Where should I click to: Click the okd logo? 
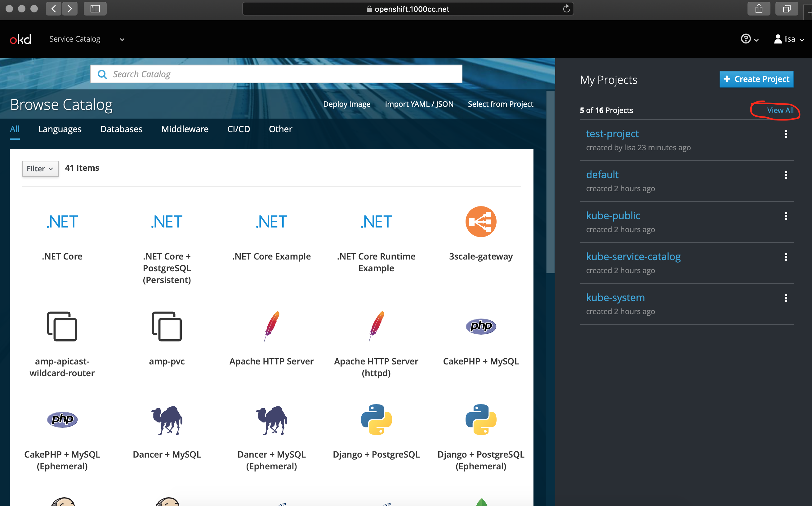pyautogui.click(x=20, y=39)
